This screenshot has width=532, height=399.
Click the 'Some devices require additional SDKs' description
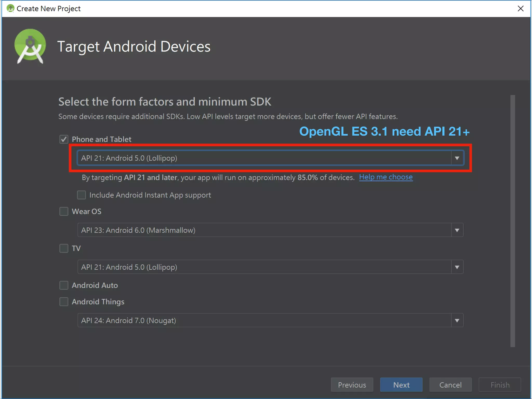(228, 116)
